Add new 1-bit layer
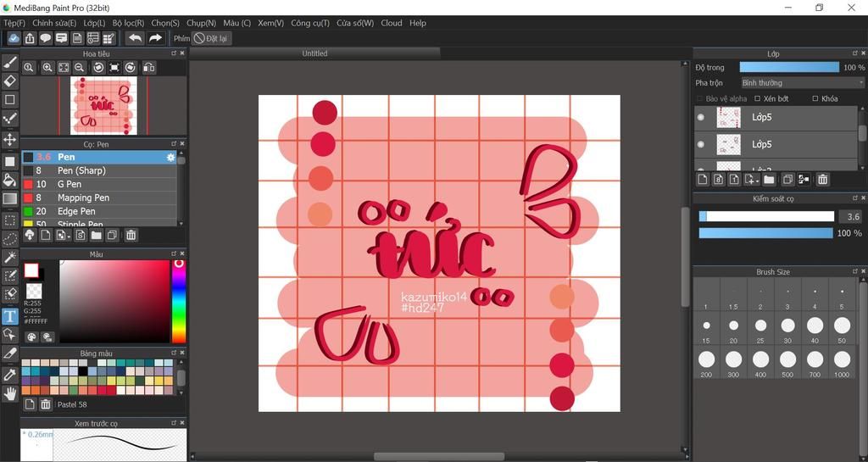Image resolution: width=868 pixels, height=462 pixels. (x=734, y=179)
